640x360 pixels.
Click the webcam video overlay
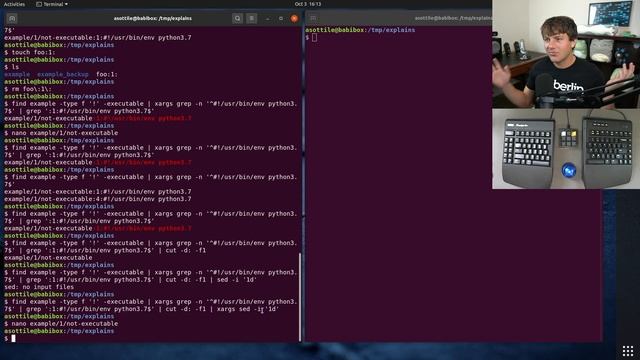pyautogui.click(x=566, y=54)
